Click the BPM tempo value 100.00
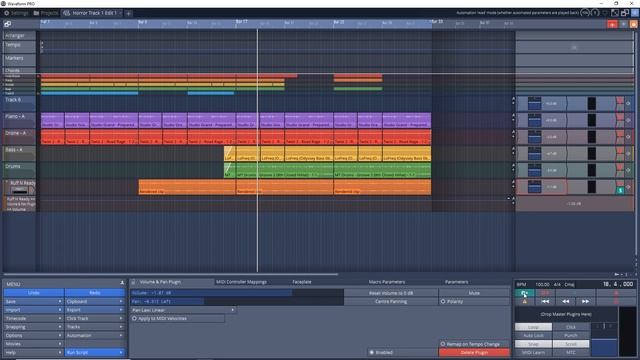 click(542, 284)
